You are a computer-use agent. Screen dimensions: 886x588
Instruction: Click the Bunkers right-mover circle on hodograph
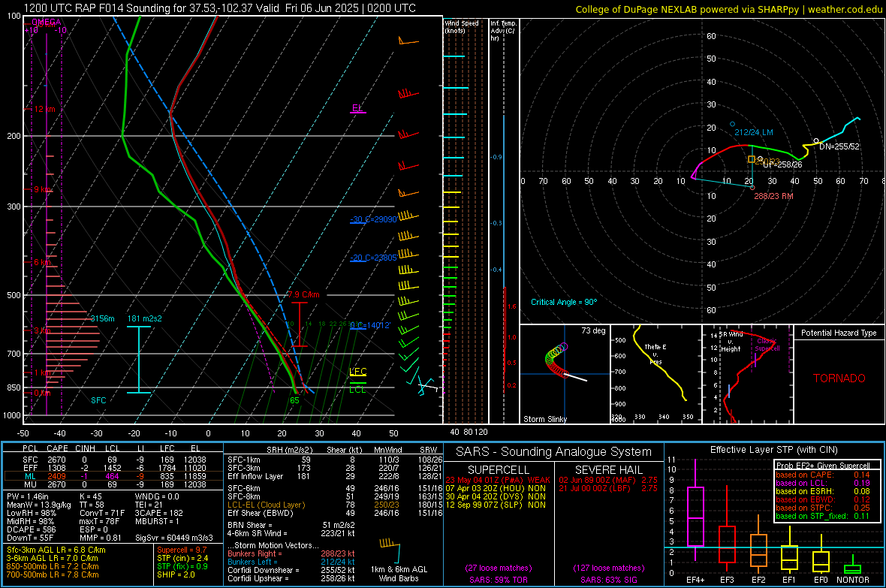[x=752, y=187]
